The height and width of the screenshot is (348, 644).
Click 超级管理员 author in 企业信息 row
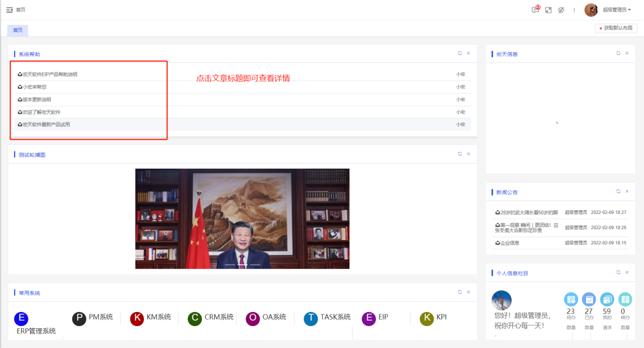click(x=576, y=243)
